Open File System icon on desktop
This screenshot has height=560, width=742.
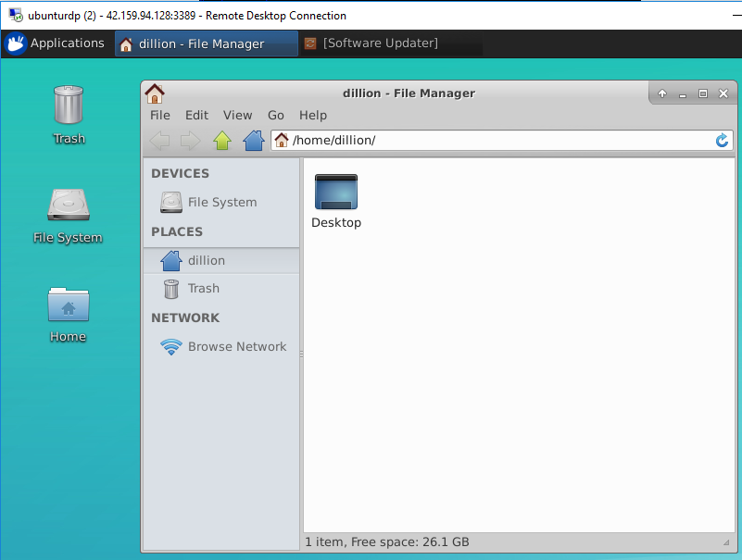point(67,205)
